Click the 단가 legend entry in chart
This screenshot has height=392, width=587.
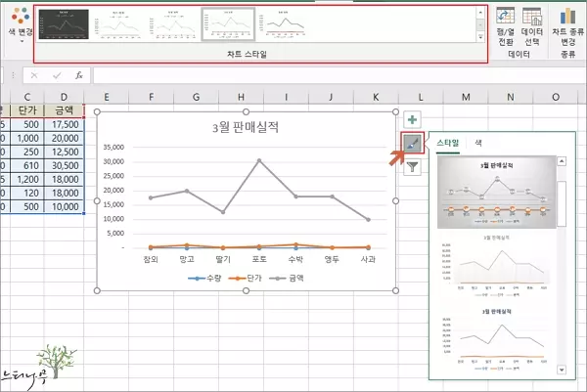click(x=245, y=279)
